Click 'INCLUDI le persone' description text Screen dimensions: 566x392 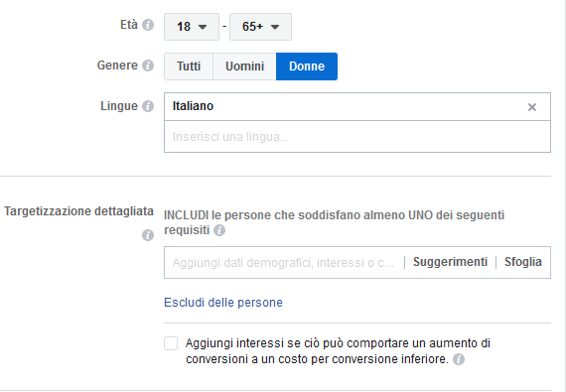tap(335, 222)
